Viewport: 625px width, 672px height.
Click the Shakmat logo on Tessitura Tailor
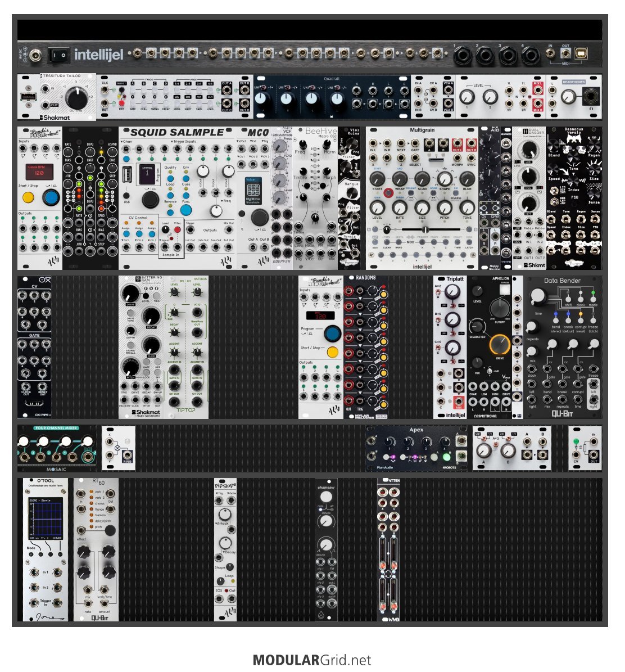55,118
